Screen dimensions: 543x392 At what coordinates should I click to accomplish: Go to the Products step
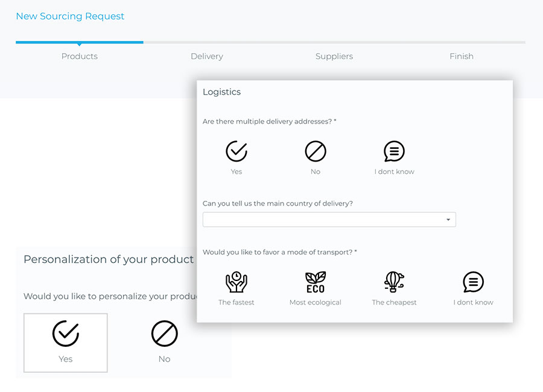(x=80, y=56)
